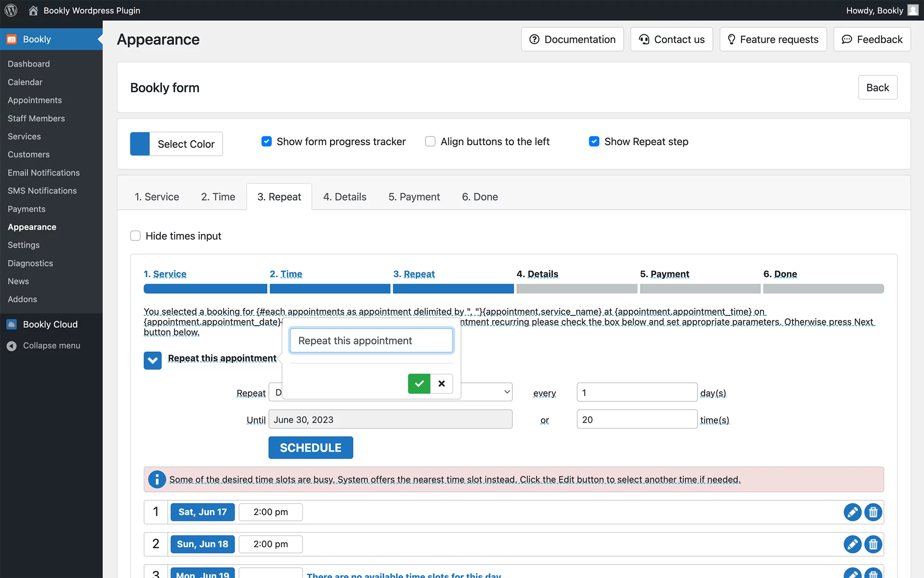Image resolution: width=924 pixels, height=578 pixels.
Task: Open the Documentation page
Action: [x=572, y=39]
